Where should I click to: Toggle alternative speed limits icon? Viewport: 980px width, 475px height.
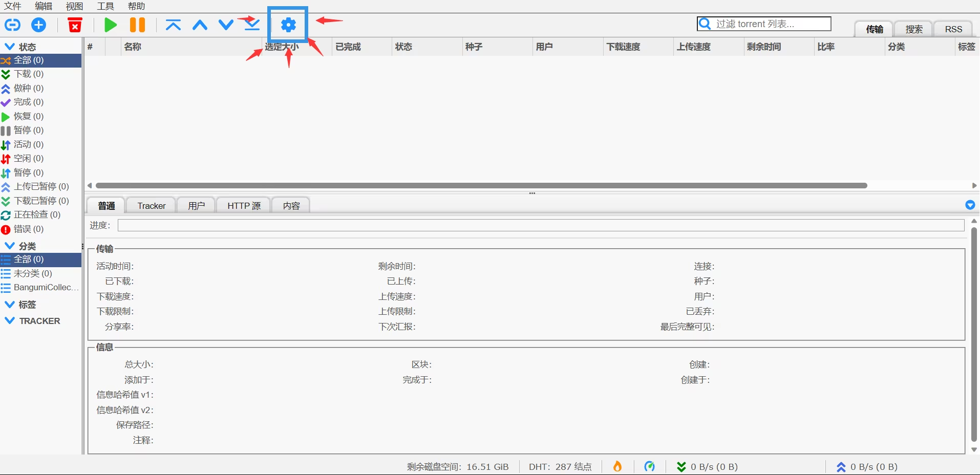click(x=649, y=466)
